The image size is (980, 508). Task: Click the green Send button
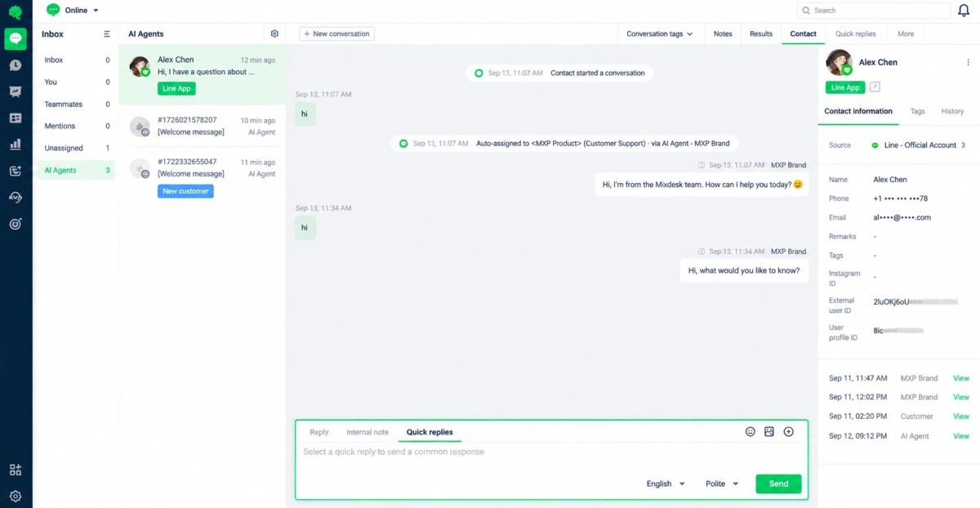(x=778, y=483)
